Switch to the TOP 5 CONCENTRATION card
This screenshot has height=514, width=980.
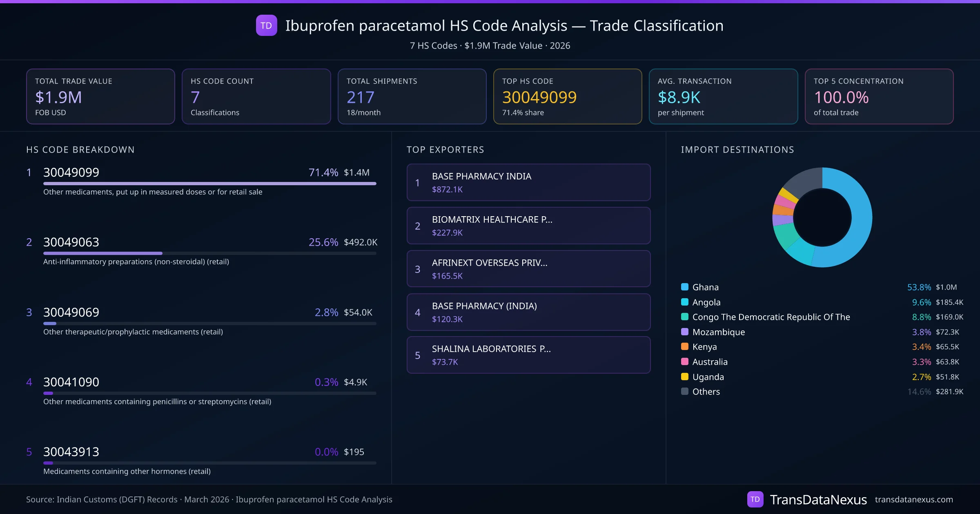(880, 96)
